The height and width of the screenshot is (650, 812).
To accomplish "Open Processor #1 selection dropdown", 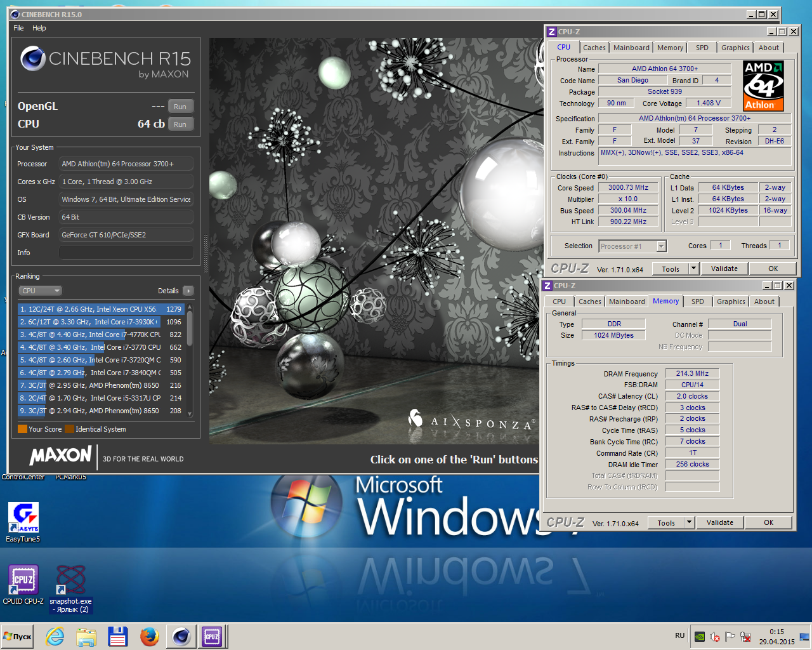I will pyautogui.click(x=632, y=246).
